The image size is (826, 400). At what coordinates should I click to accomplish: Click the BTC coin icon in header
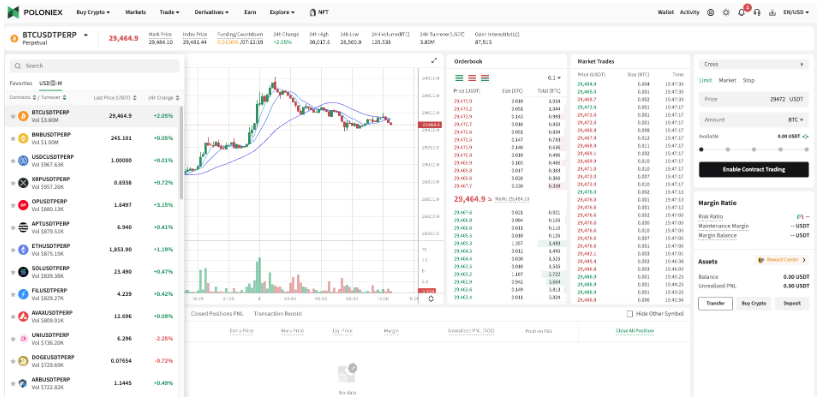[x=14, y=38]
